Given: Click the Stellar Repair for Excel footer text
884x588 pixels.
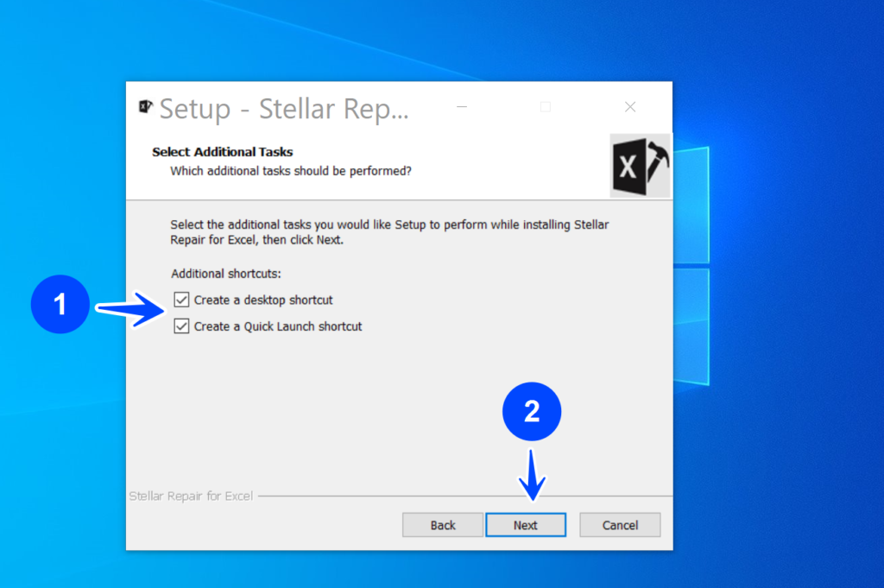Looking at the screenshot, I should pos(192,496).
